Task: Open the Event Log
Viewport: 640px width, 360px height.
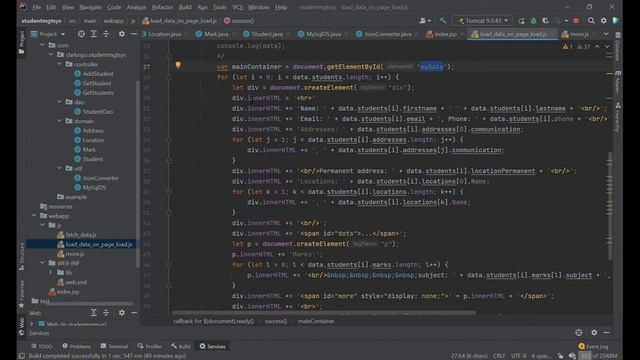Action: [593, 346]
